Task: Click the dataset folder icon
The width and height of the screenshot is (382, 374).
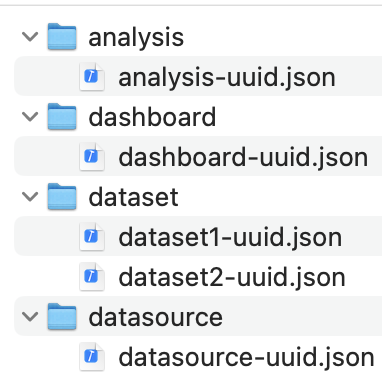Action: pos(62,197)
